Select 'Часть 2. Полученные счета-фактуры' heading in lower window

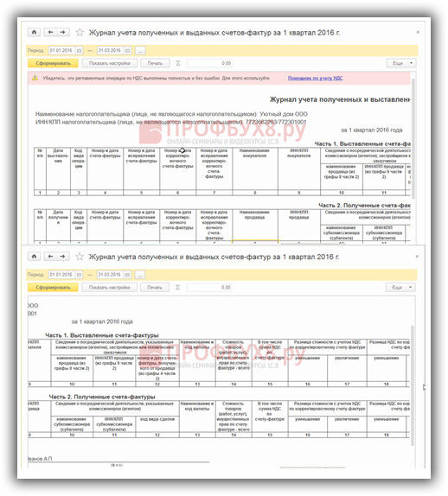102,397
